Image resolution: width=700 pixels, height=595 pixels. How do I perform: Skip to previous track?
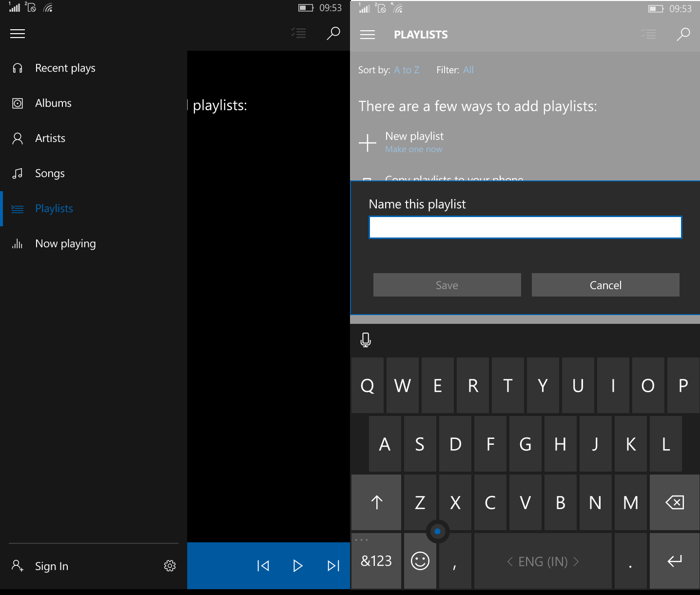pos(263,566)
